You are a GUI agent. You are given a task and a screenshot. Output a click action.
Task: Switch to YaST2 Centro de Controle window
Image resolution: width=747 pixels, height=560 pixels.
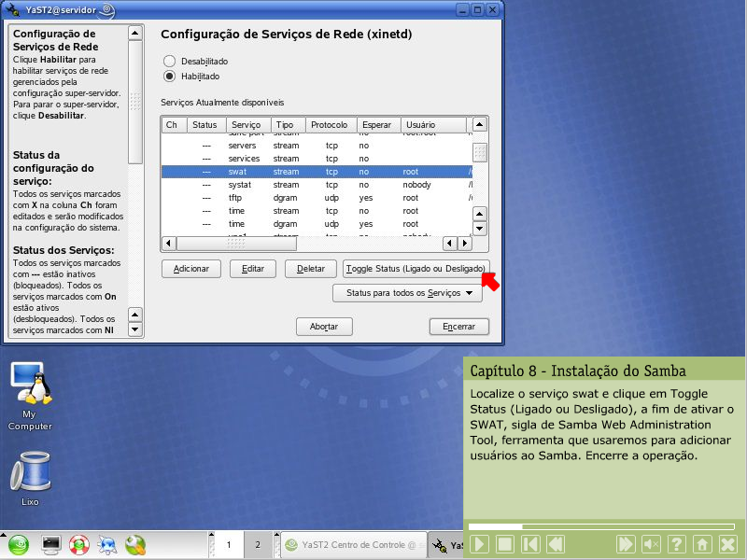(x=350, y=544)
